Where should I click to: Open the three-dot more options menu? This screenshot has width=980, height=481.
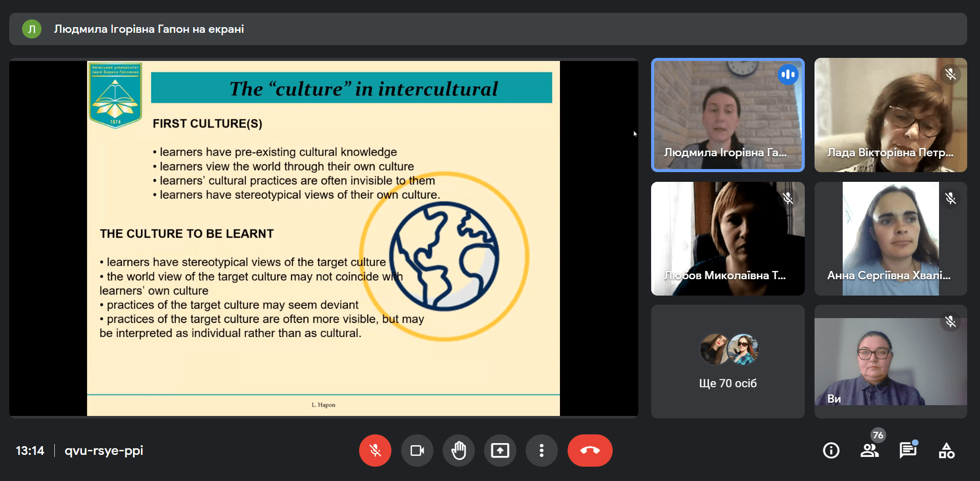[541, 450]
